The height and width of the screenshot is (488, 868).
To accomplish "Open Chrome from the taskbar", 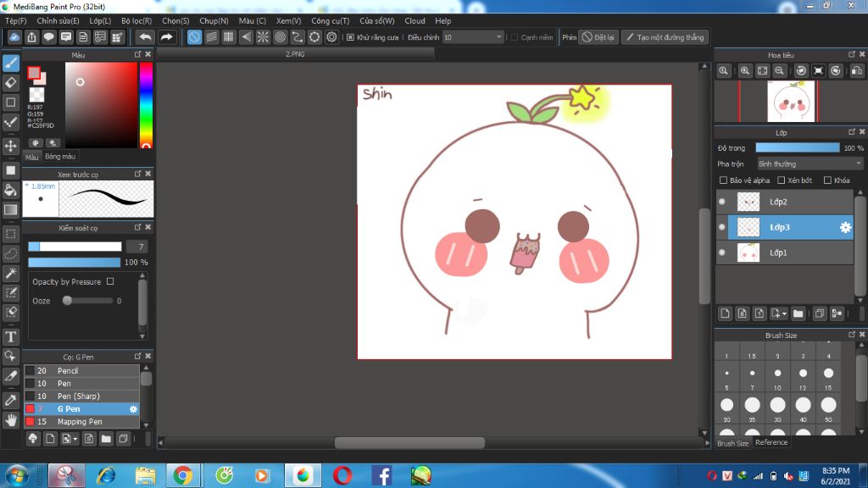I will [x=183, y=475].
